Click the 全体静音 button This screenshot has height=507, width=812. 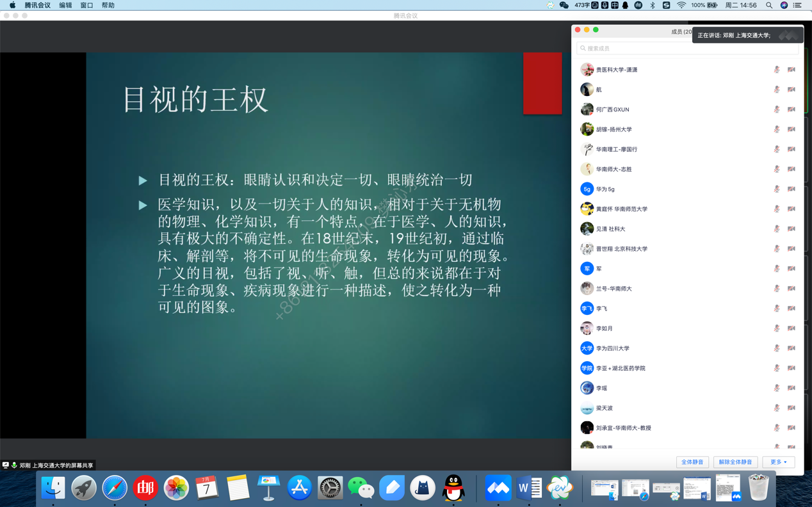click(692, 462)
